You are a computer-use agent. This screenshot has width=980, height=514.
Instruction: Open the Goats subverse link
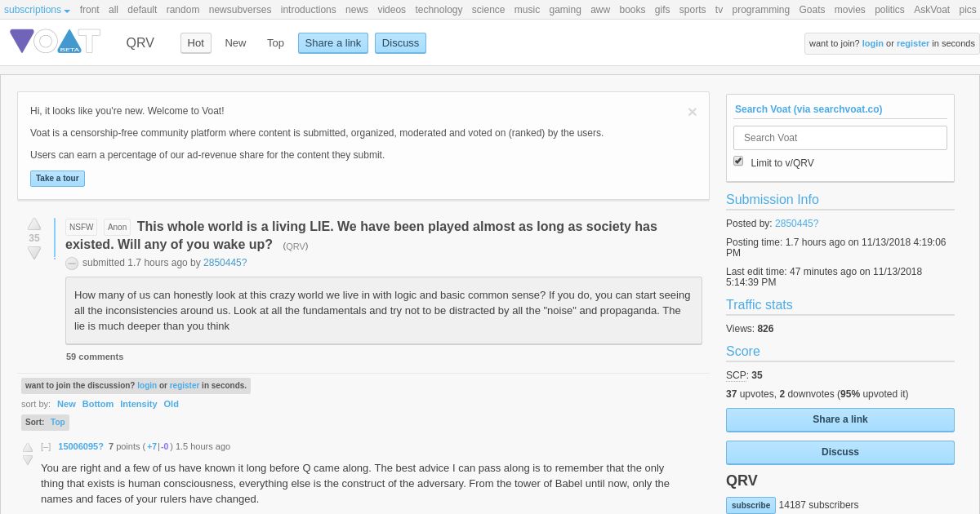point(812,10)
